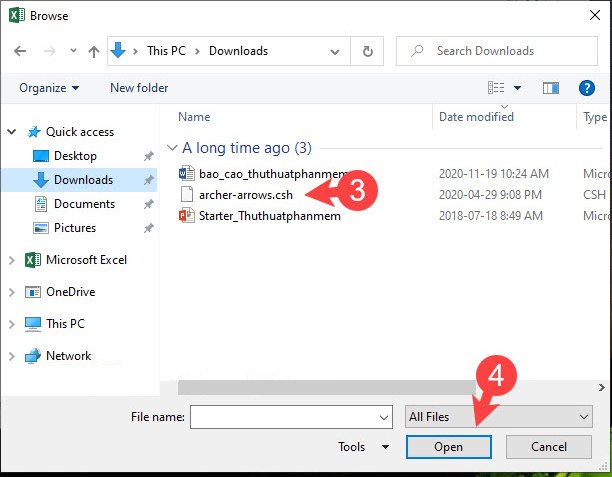Select OneDrive in navigation pane
This screenshot has width=612, height=477.
[x=71, y=292]
